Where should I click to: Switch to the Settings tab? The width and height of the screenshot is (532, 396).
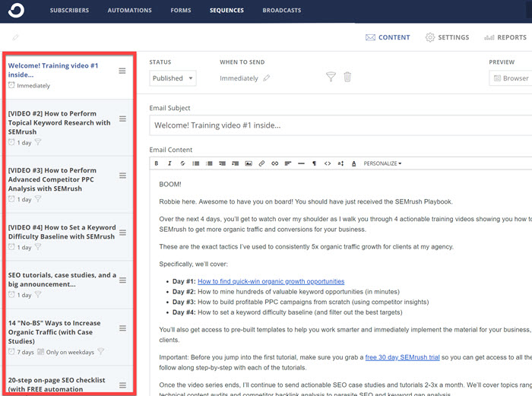point(447,37)
